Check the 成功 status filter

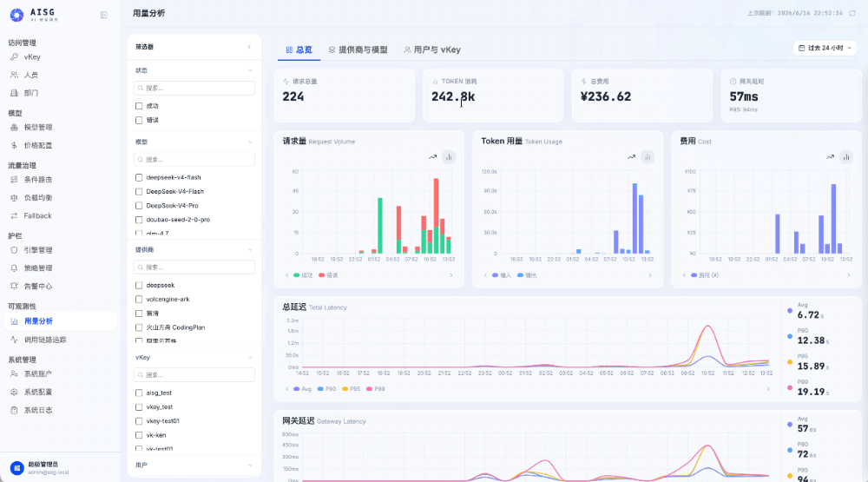139,106
